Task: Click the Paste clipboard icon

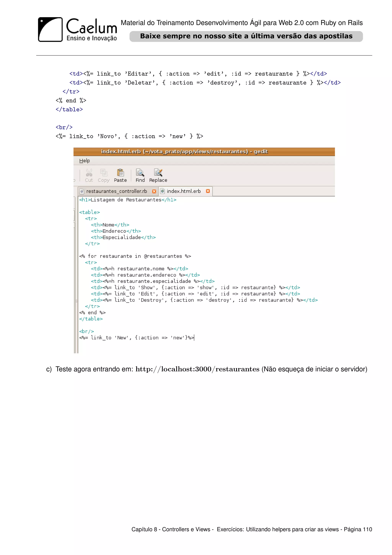Action: pos(120,173)
